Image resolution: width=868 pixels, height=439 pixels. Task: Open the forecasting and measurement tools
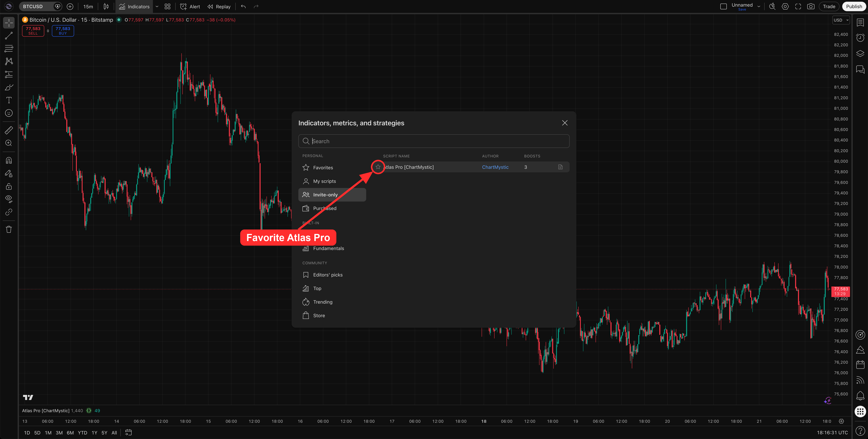click(x=9, y=74)
